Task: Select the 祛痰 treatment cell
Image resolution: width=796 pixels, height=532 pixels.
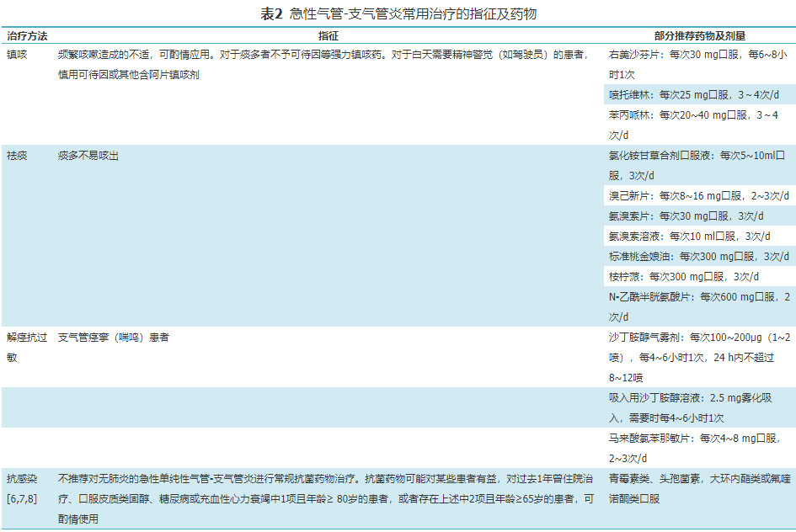Action: 17,156
